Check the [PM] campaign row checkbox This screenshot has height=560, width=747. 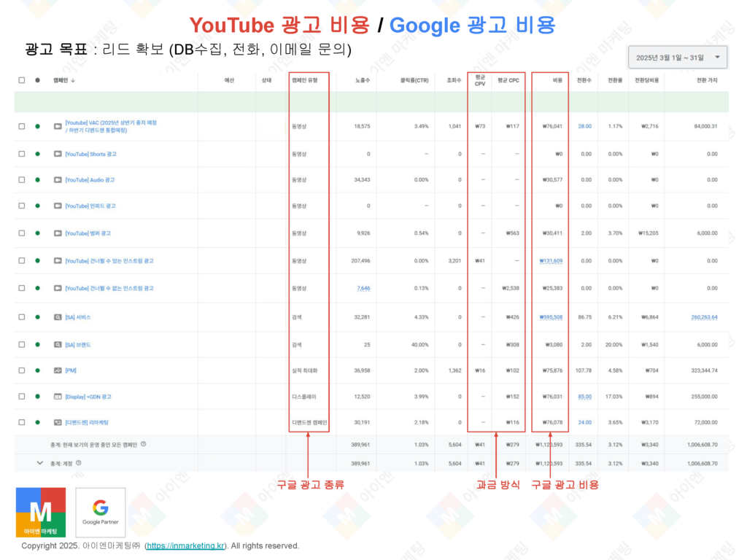(x=22, y=370)
